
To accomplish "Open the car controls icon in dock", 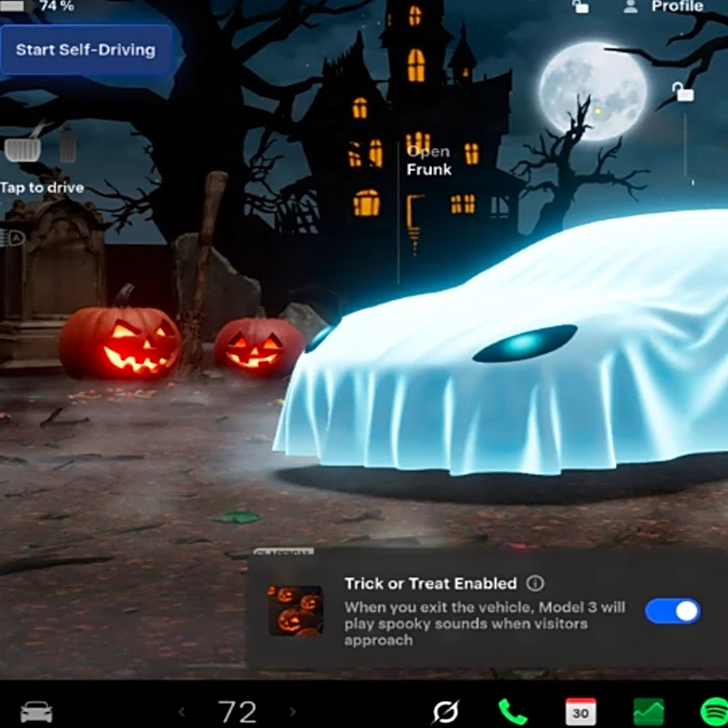I will 36,712.
